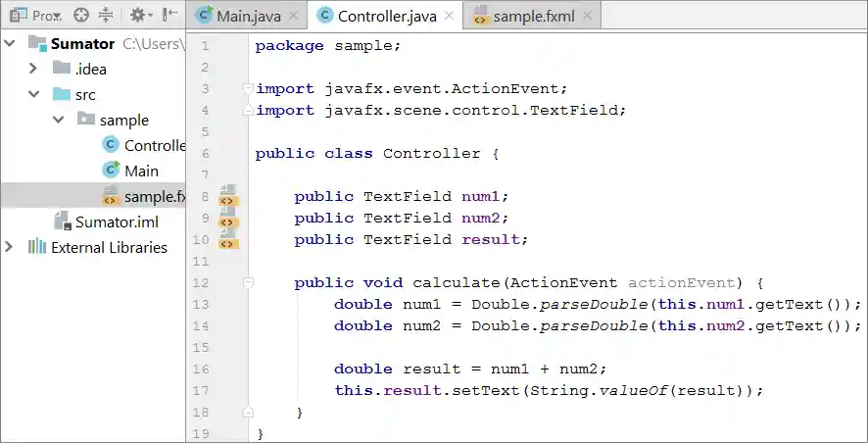Click the Main class icon in tree
The height and width of the screenshot is (443, 868).
112,170
